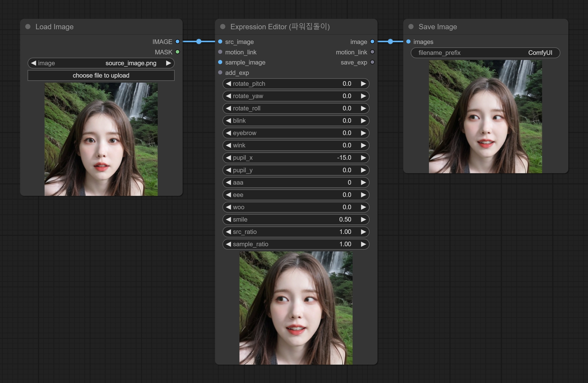Cycle image filename with the right arrow
Viewport: 588px width, 383px height.
point(169,63)
